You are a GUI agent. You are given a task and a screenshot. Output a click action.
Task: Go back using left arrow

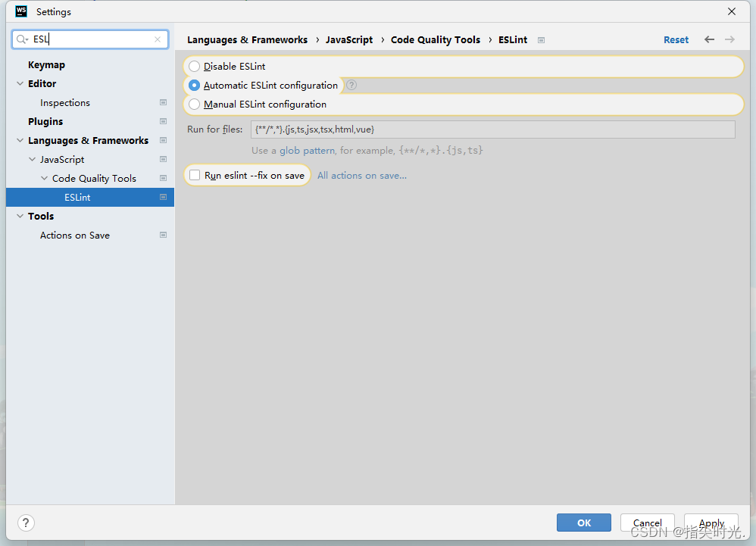pyautogui.click(x=709, y=39)
